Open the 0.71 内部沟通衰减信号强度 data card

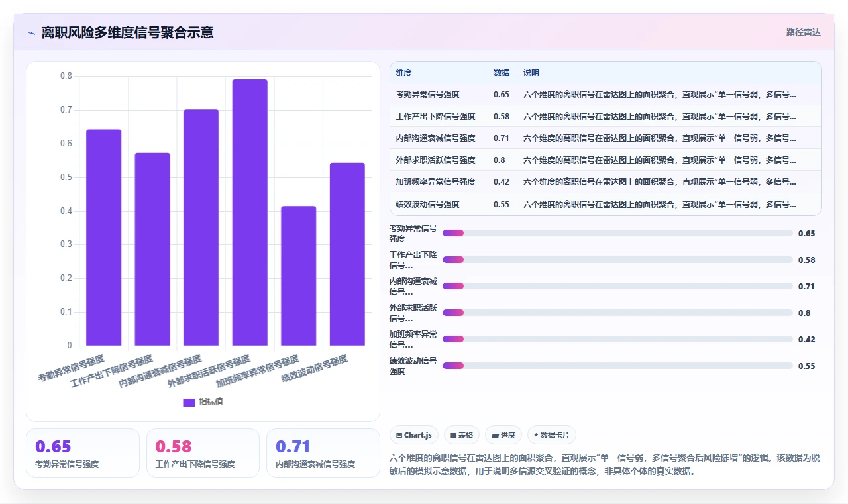[323, 453]
